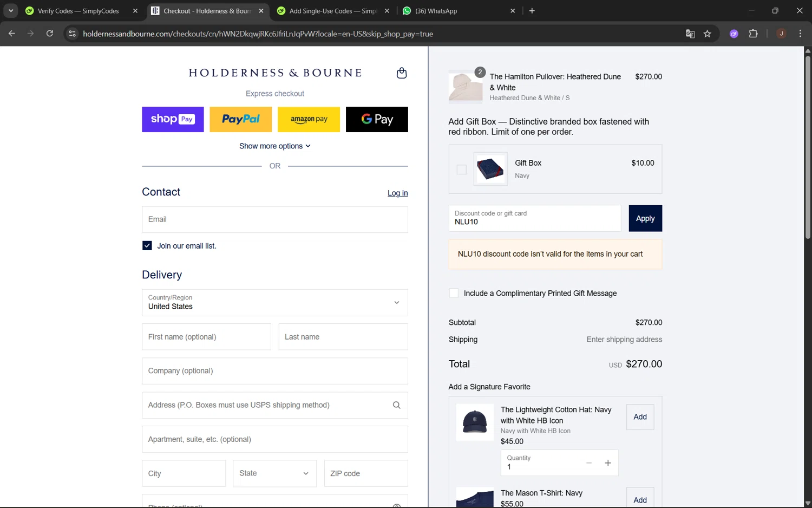
Task: Focus the ZIP code field
Action: tap(366, 473)
